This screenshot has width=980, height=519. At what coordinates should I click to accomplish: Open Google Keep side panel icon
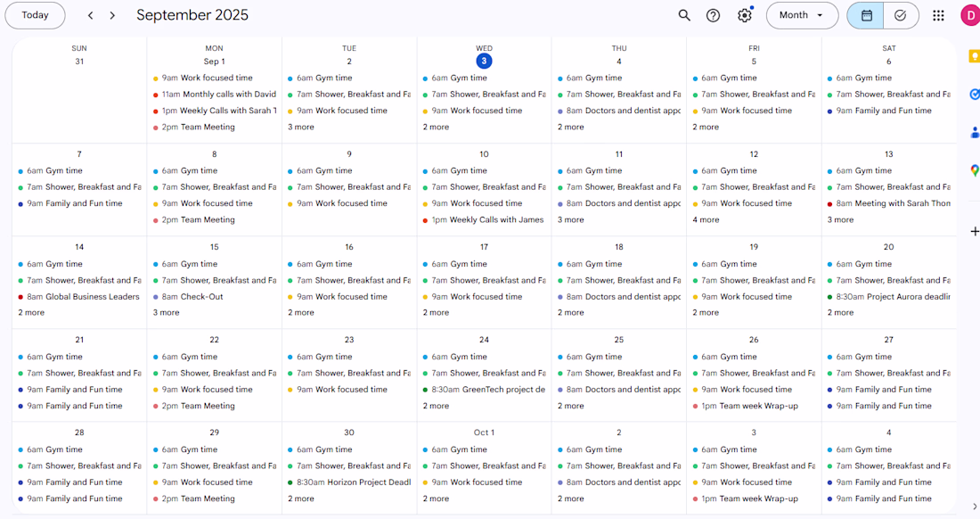[974, 56]
